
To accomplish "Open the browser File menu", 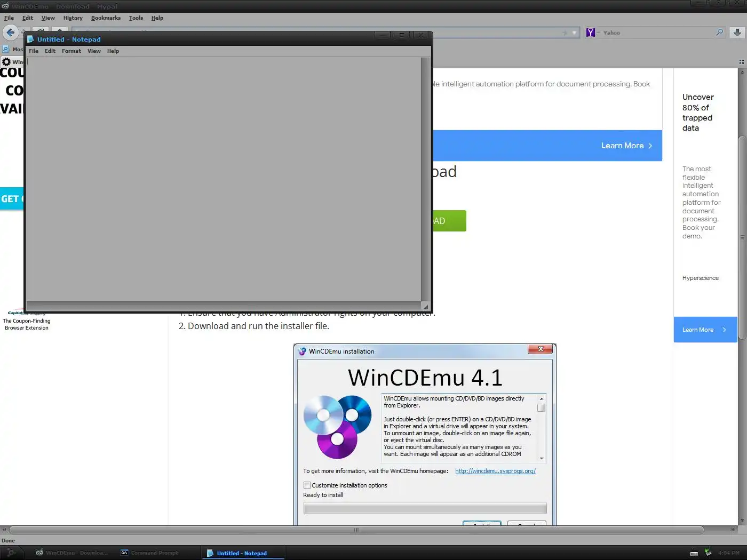I will (x=9, y=18).
